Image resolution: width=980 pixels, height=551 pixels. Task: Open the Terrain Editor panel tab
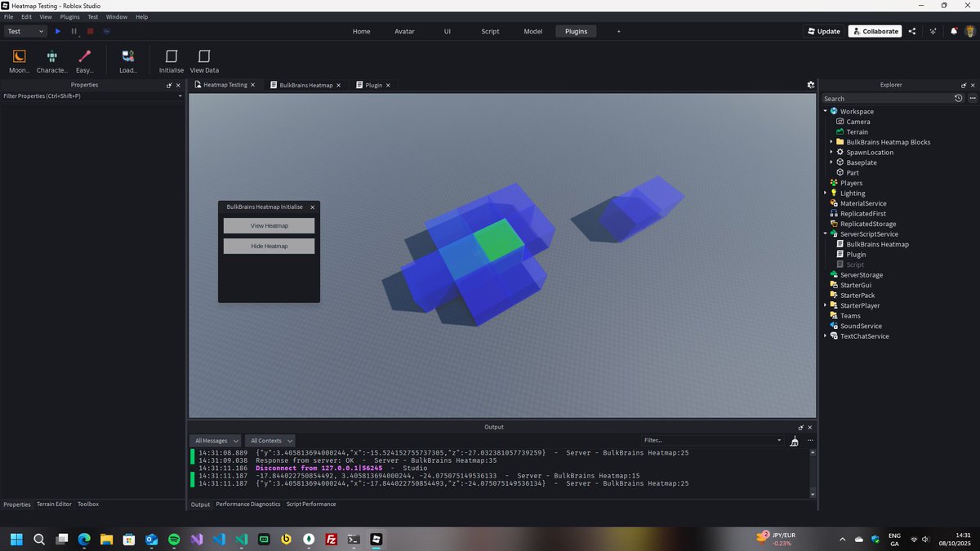tap(54, 504)
